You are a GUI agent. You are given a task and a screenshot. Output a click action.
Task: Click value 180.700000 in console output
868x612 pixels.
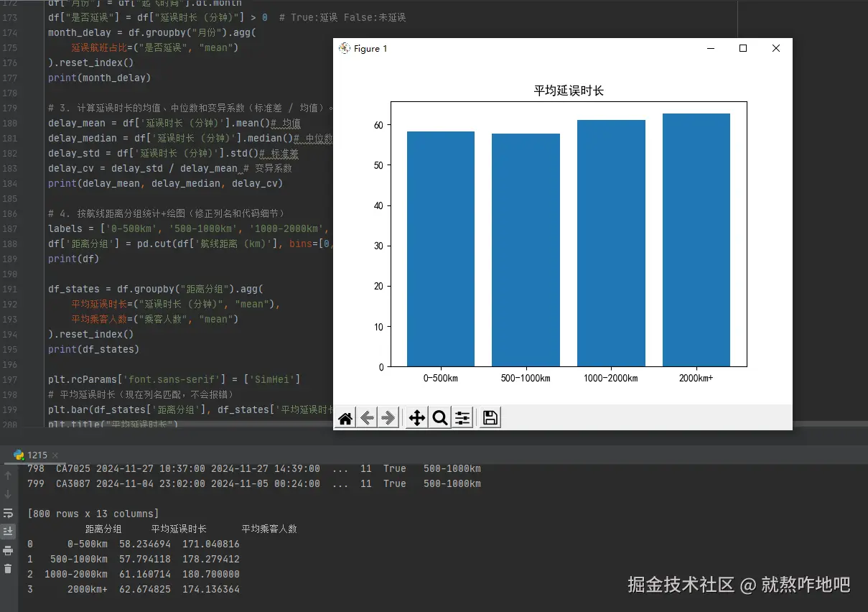pyautogui.click(x=211, y=574)
